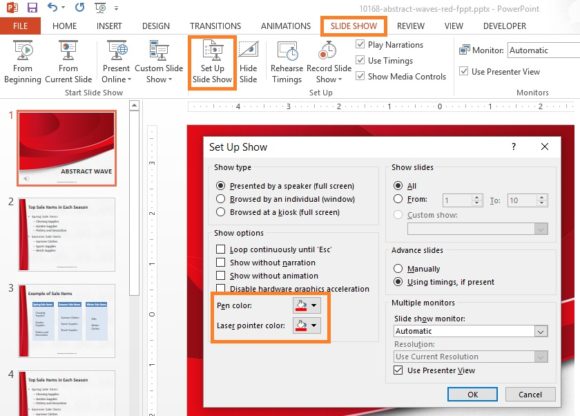Click Cancel in the Set Up Show dialog
Screen dimensions: 580x416
530,395
